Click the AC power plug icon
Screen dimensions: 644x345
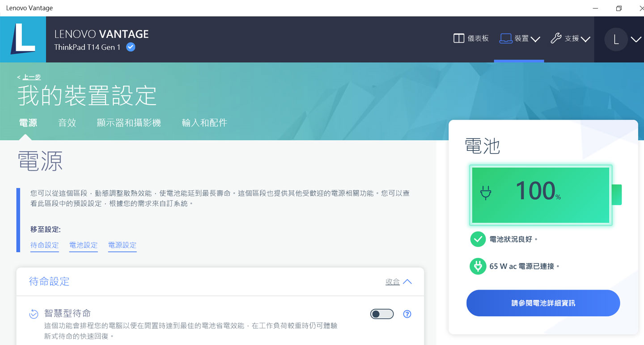pyautogui.click(x=478, y=266)
